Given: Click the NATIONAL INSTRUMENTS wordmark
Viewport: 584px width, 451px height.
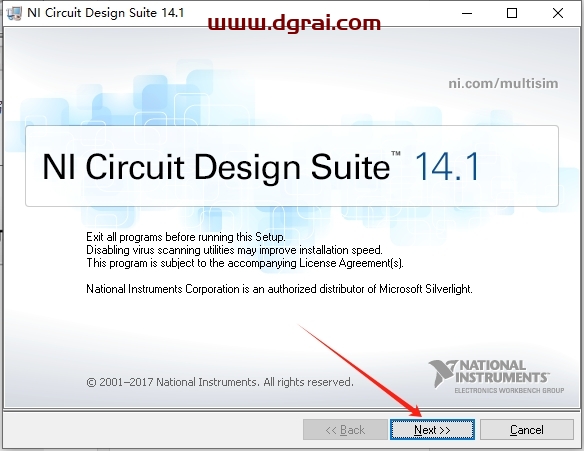Looking at the screenshot, I should [501, 371].
